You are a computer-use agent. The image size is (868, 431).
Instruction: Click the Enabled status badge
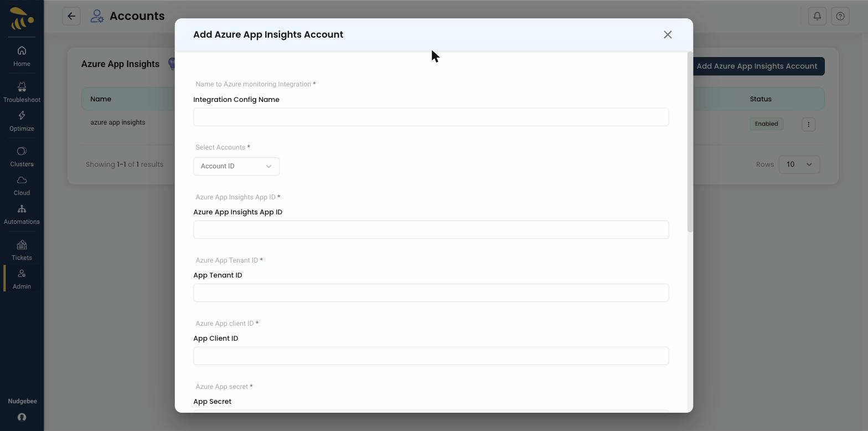pos(766,124)
